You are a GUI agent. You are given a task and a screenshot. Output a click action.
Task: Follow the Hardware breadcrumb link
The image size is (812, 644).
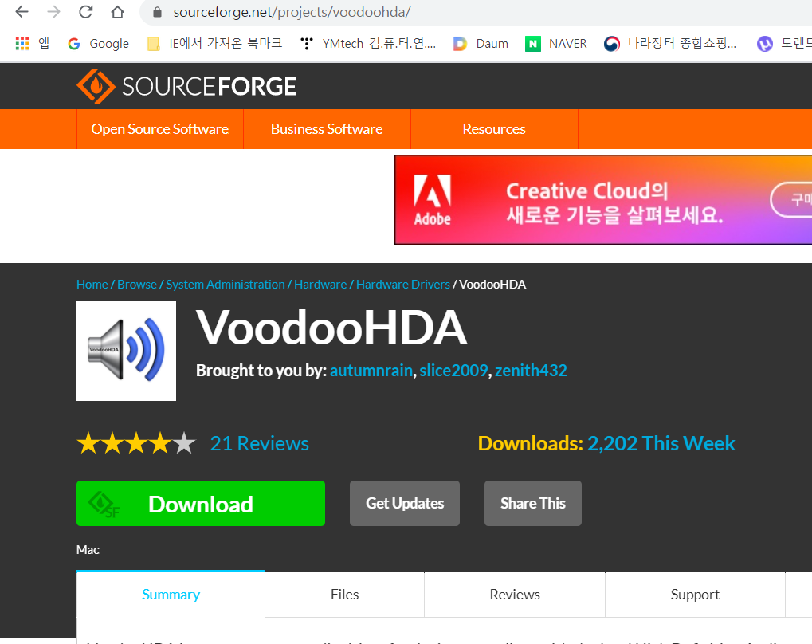tap(320, 285)
